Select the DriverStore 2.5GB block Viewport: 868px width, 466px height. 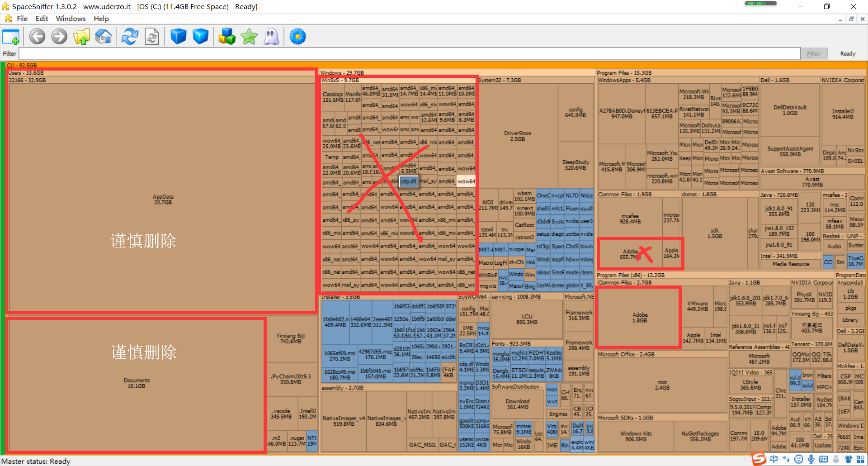point(518,136)
